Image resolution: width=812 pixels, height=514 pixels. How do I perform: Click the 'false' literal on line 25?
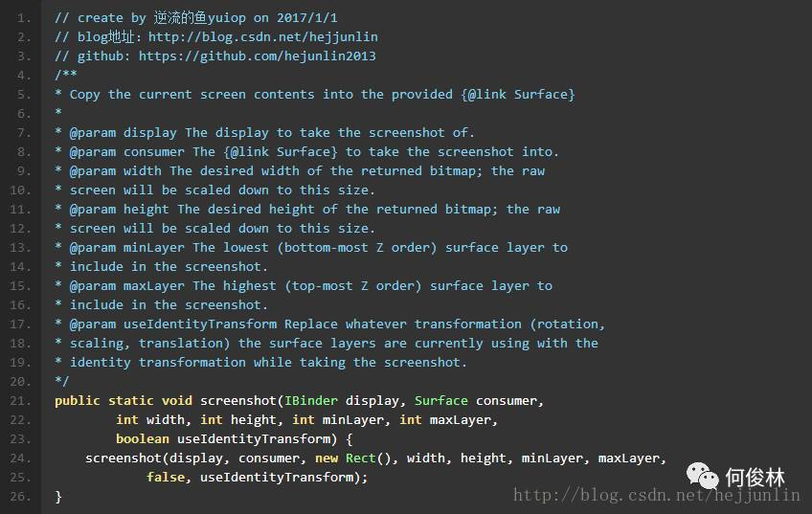point(166,478)
